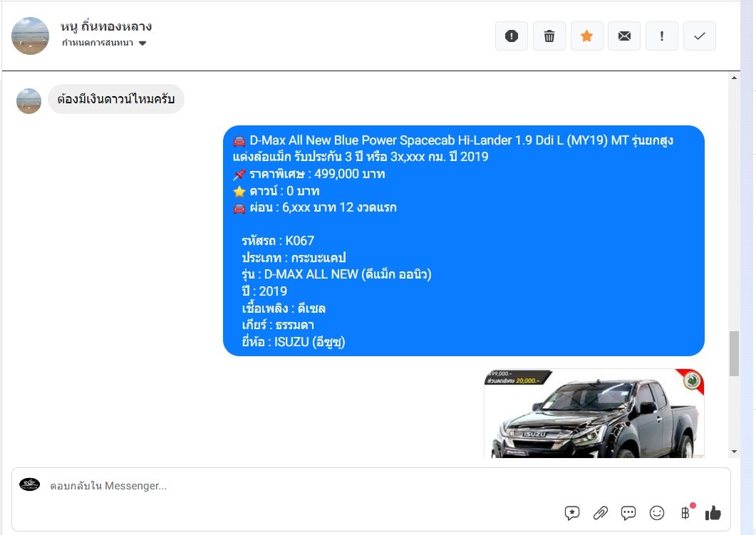Open profile picture of หนู ถิ่นทองหลาง in header

tap(30, 36)
